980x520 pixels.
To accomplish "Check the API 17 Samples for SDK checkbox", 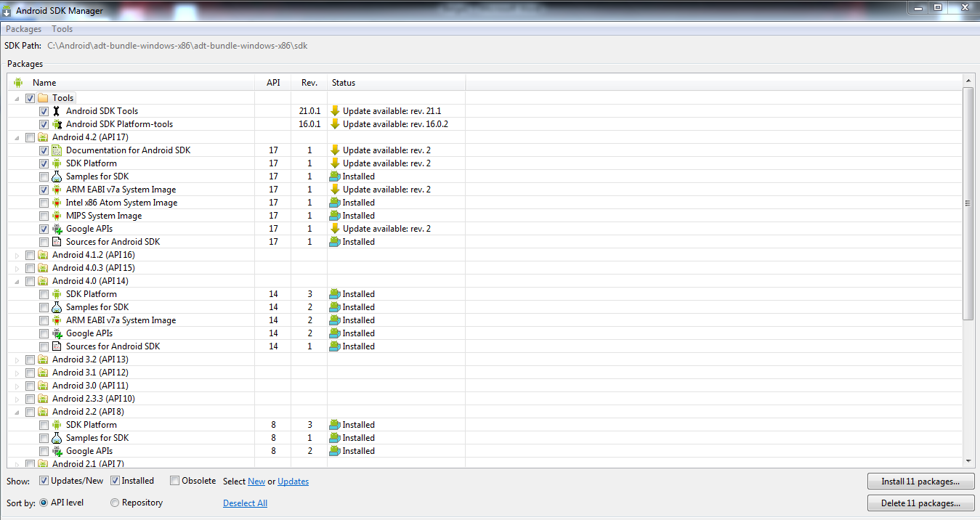I will pyautogui.click(x=44, y=176).
